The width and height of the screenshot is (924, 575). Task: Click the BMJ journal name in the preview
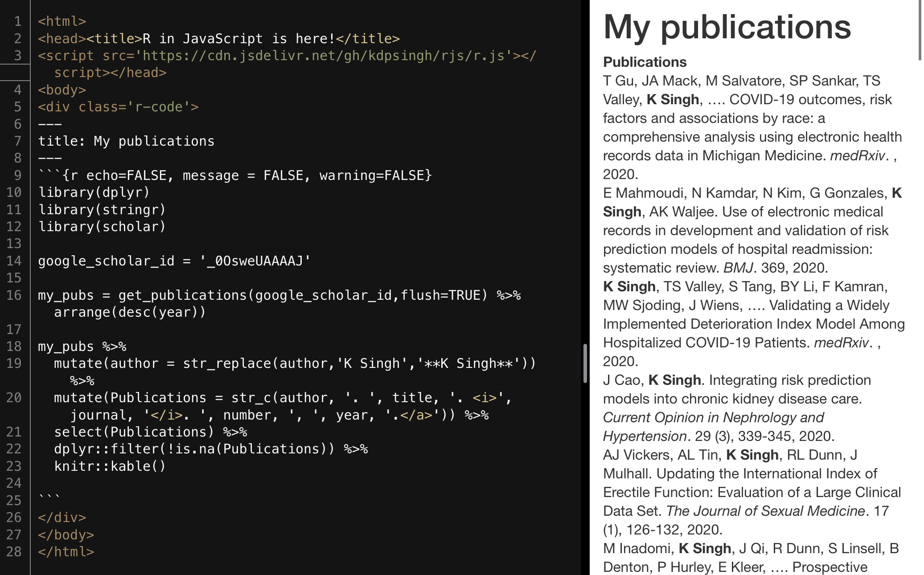pyautogui.click(x=738, y=268)
